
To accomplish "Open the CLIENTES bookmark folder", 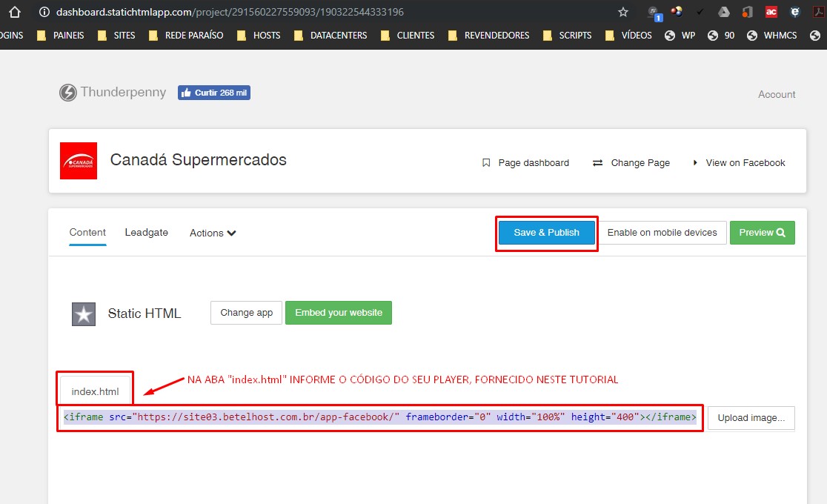I will click(408, 35).
